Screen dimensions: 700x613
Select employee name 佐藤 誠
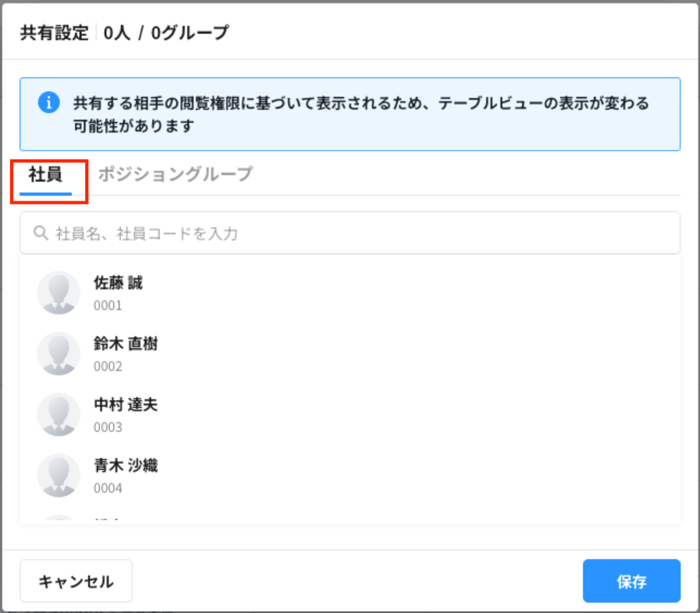[118, 283]
